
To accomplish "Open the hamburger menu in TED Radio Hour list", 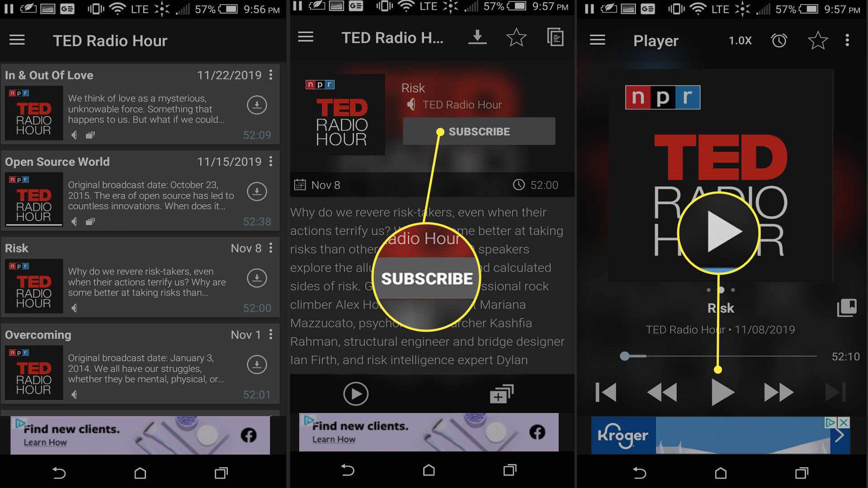I will (17, 40).
